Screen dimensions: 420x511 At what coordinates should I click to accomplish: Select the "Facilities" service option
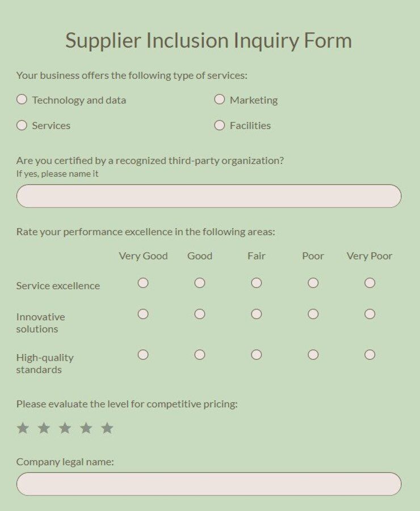[219, 124]
